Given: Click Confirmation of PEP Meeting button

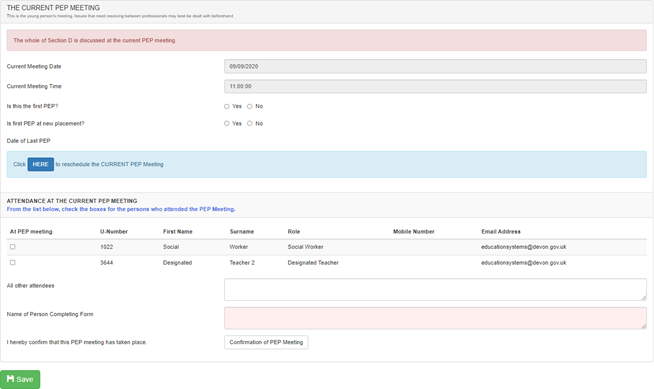Looking at the screenshot, I should (x=266, y=342).
